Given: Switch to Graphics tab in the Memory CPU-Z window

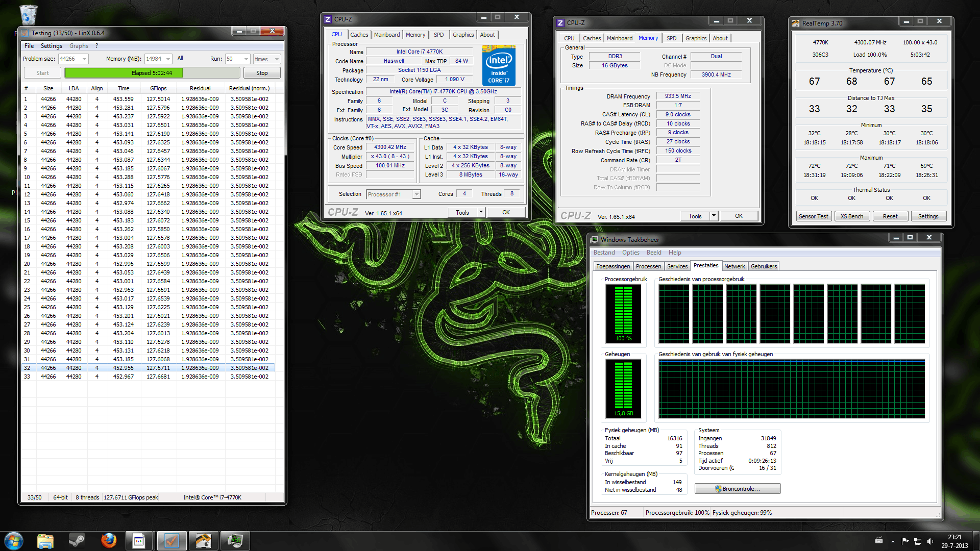Looking at the screenshot, I should coord(696,38).
